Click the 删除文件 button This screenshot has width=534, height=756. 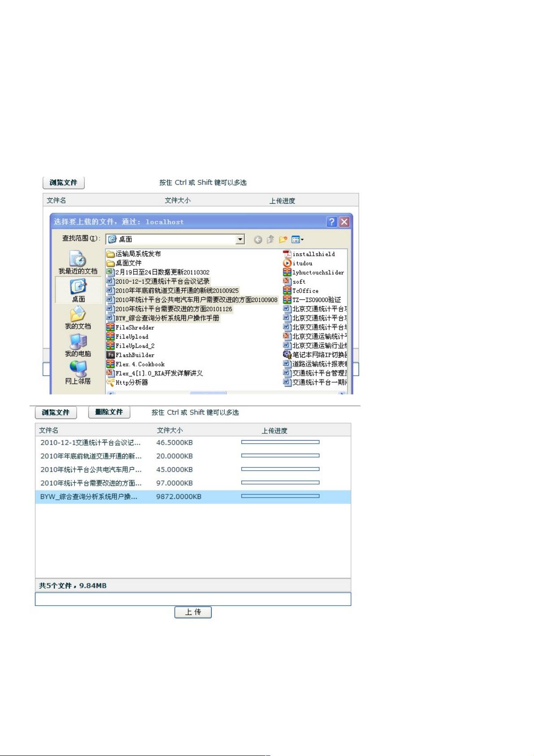point(109,412)
